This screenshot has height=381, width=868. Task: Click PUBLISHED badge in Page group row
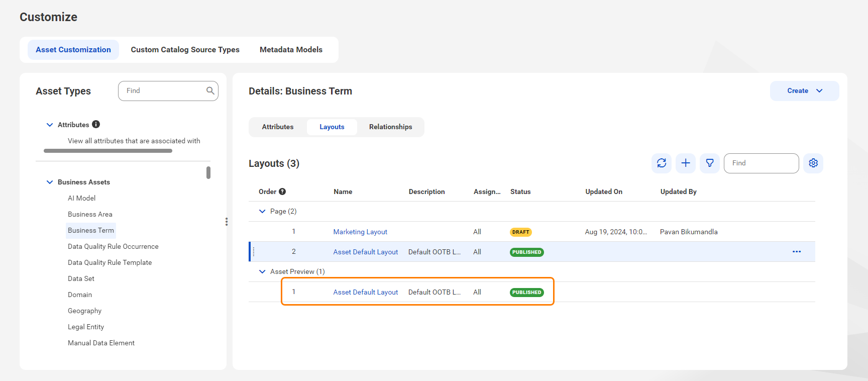tap(527, 252)
